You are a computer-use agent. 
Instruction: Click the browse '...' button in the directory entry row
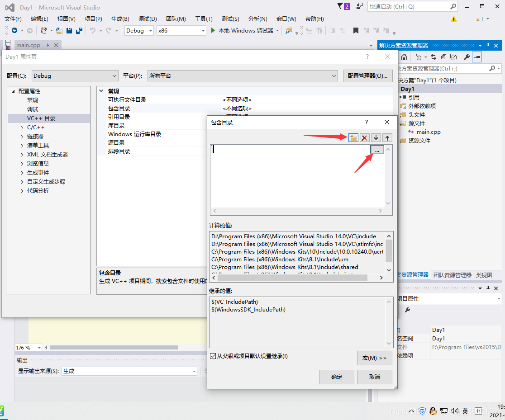pyautogui.click(x=377, y=150)
